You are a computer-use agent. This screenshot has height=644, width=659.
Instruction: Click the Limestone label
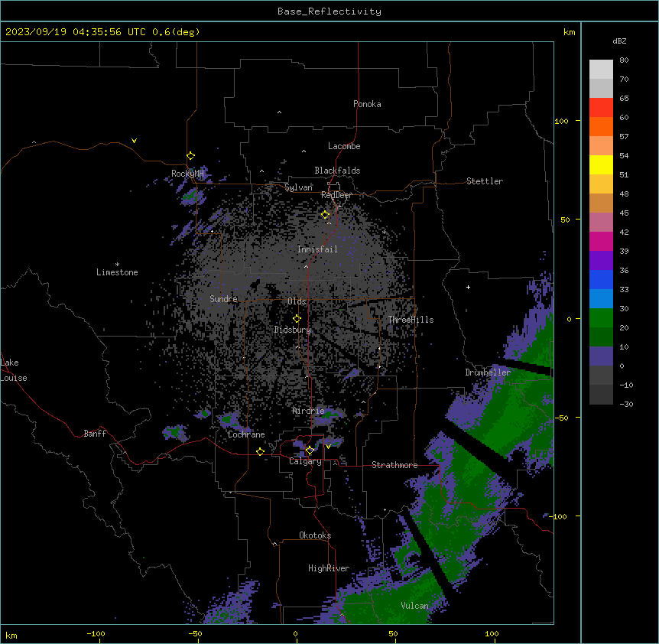click(x=117, y=272)
